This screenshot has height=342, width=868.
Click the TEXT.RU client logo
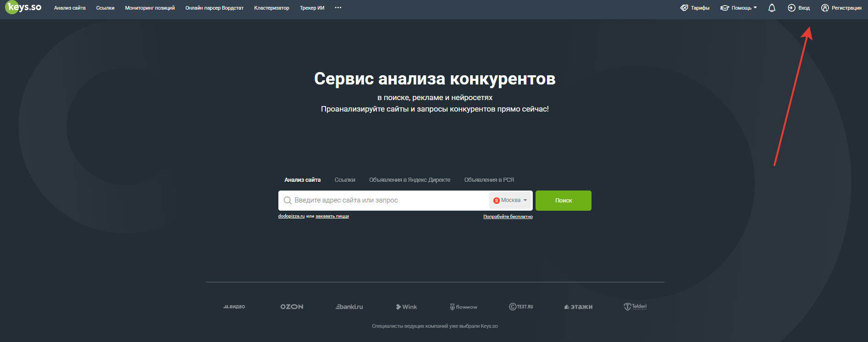click(521, 307)
